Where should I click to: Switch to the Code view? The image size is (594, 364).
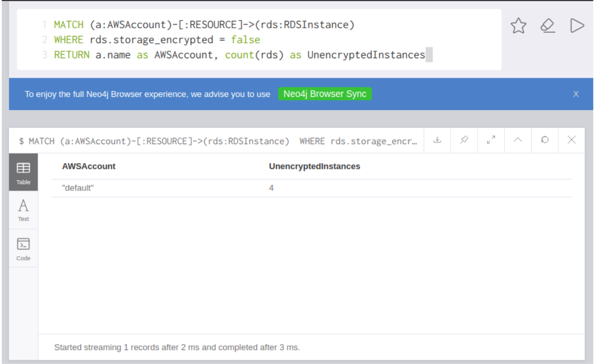24,249
